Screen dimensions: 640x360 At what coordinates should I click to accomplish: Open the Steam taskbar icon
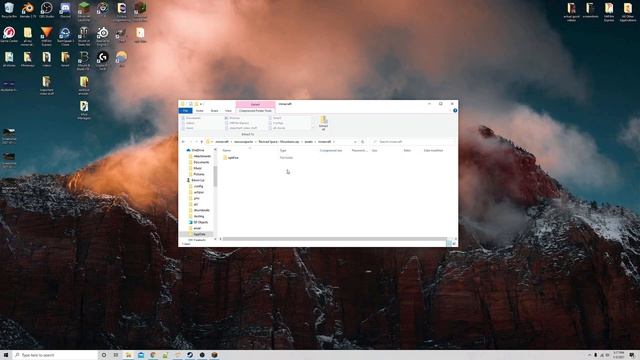pos(190,355)
